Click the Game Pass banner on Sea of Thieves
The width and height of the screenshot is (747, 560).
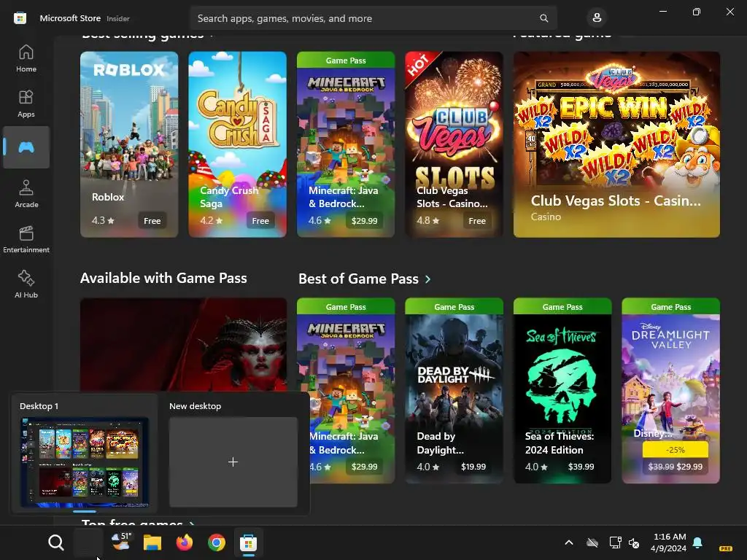[562, 307]
